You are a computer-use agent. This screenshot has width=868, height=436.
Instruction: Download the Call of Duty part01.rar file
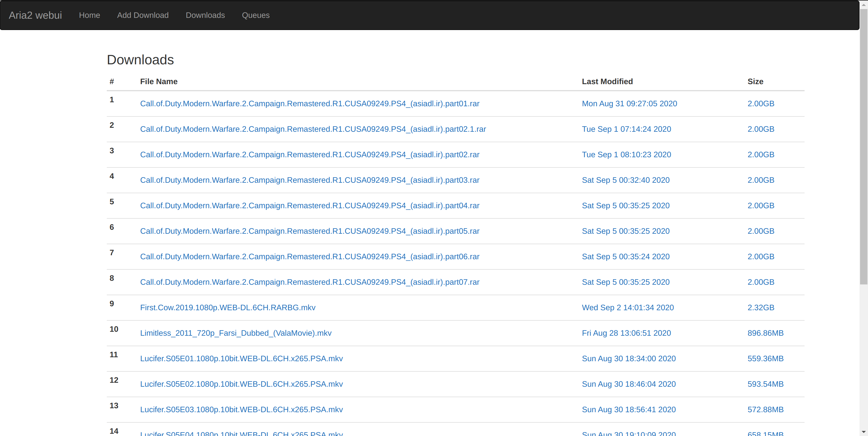click(x=309, y=103)
